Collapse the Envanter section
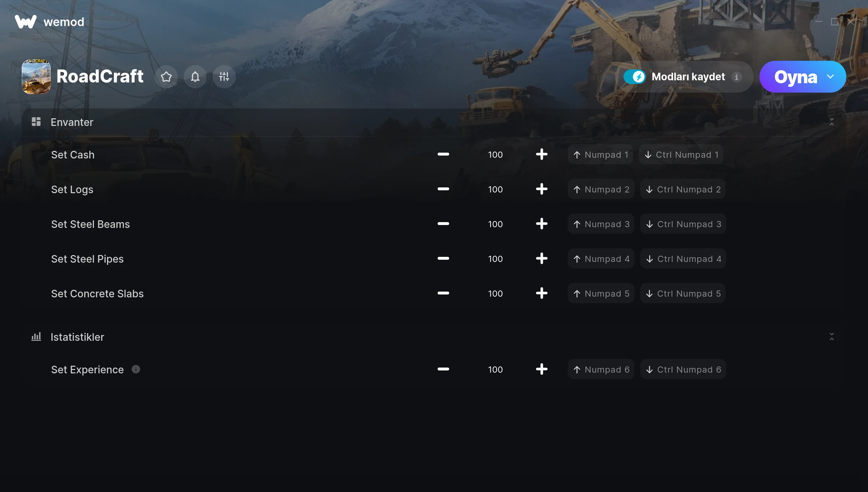Image resolution: width=868 pixels, height=492 pixels. coord(832,122)
